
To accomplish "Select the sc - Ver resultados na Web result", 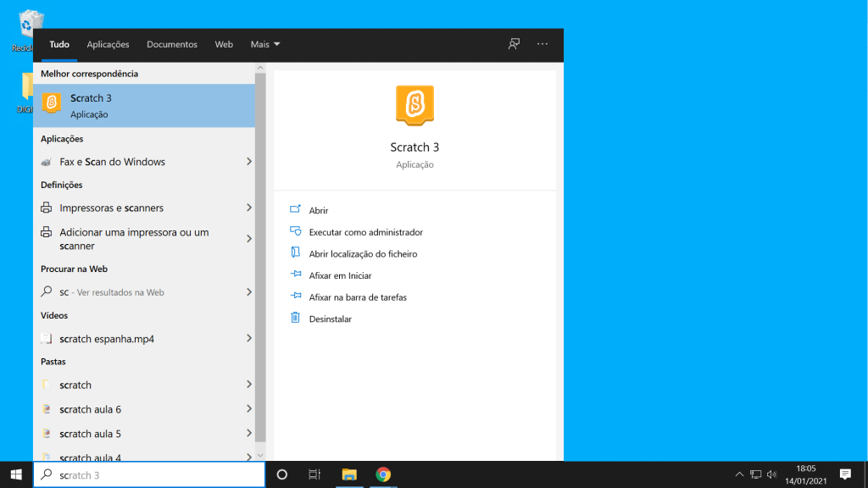I will 144,291.
